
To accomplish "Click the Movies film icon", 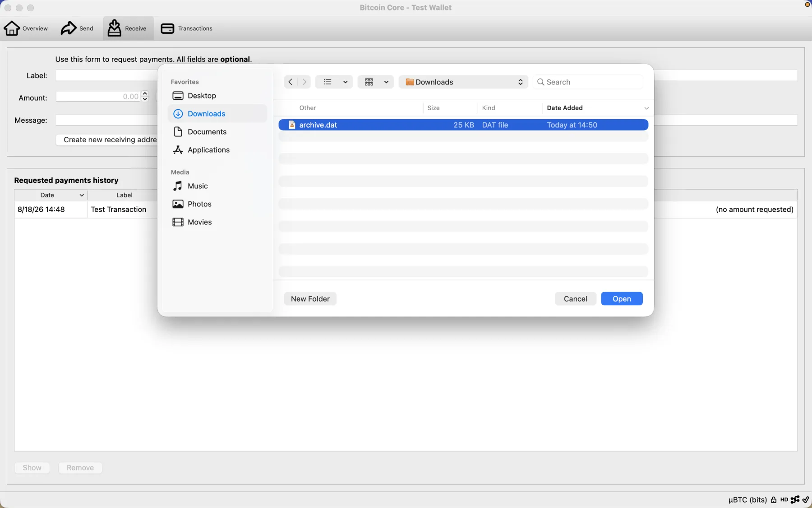I will coord(178,222).
